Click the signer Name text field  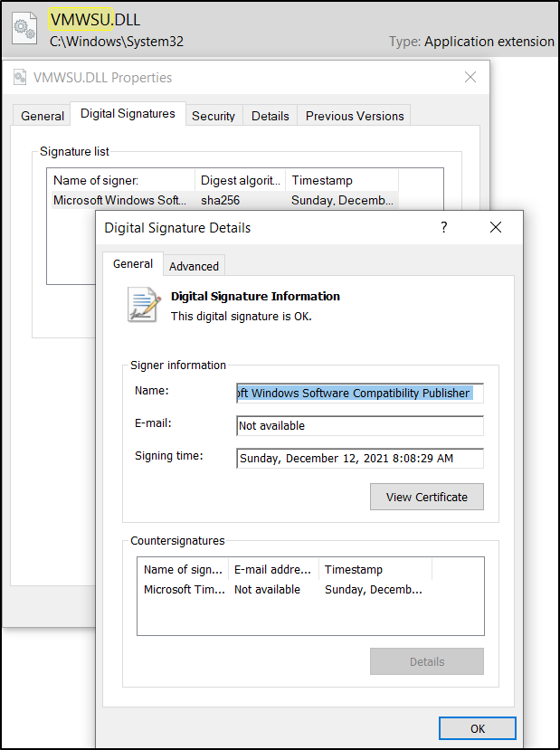click(x=359, y=394)
